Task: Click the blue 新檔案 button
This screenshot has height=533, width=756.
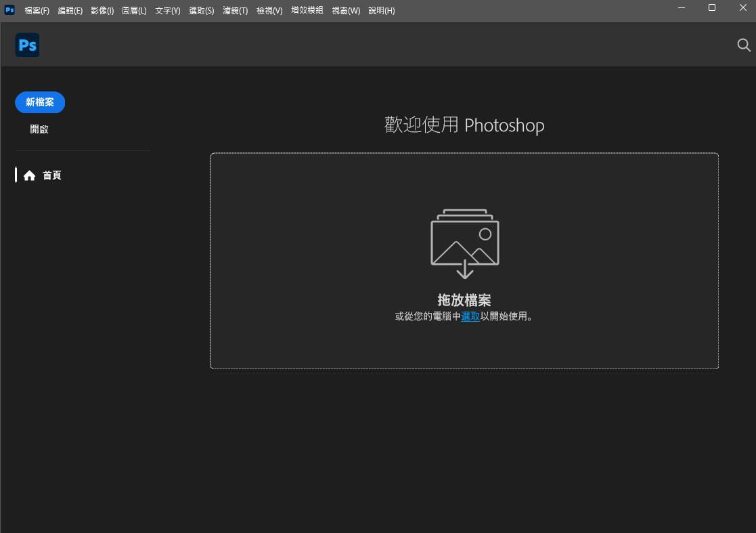Action: [40, 102]
